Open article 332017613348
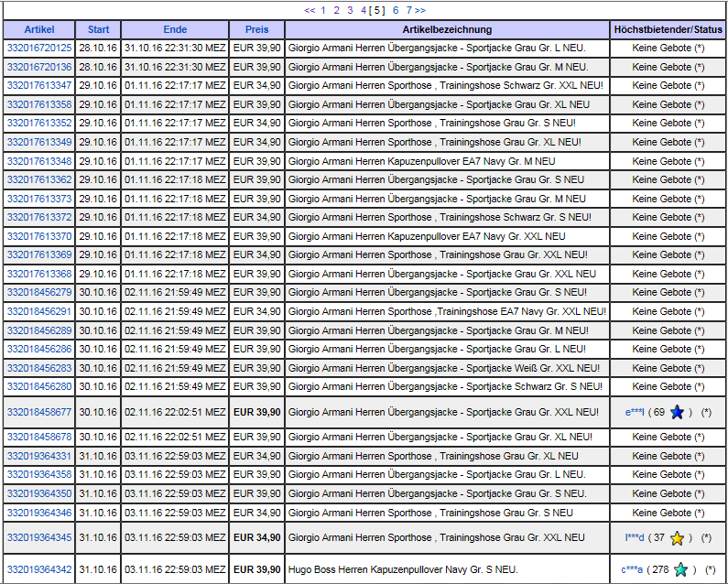The image size is (728, 584). coord(39,161)
